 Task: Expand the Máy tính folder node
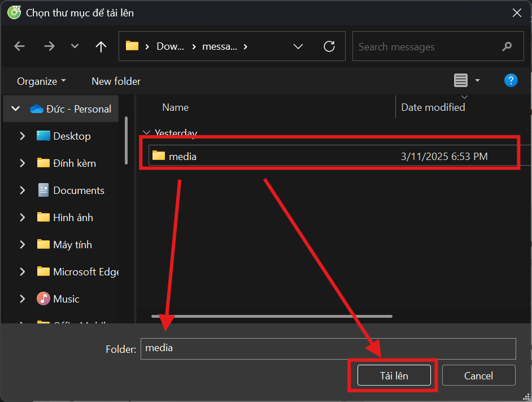23,245
